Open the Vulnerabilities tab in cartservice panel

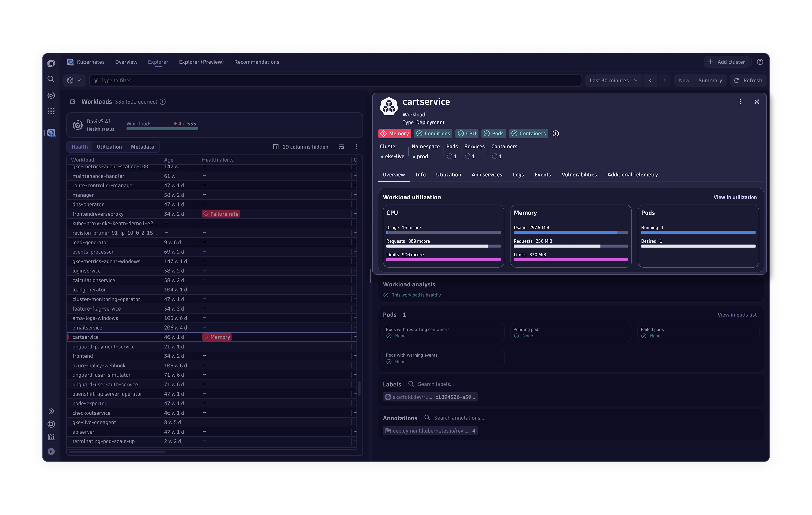tap(579, 175)
